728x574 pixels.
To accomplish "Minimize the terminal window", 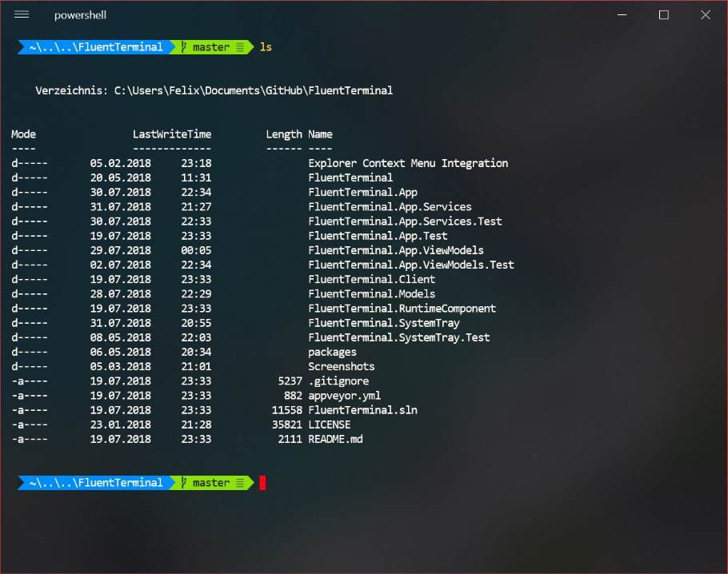I will pos(622,15).
